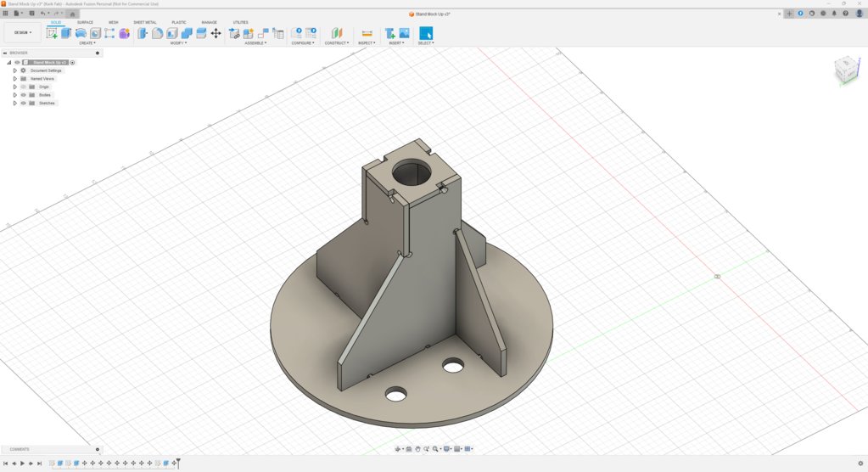Collapse the root component tree node
This screenshot has width=868, height=472.
pyautogui.click(x=8, y=63)
